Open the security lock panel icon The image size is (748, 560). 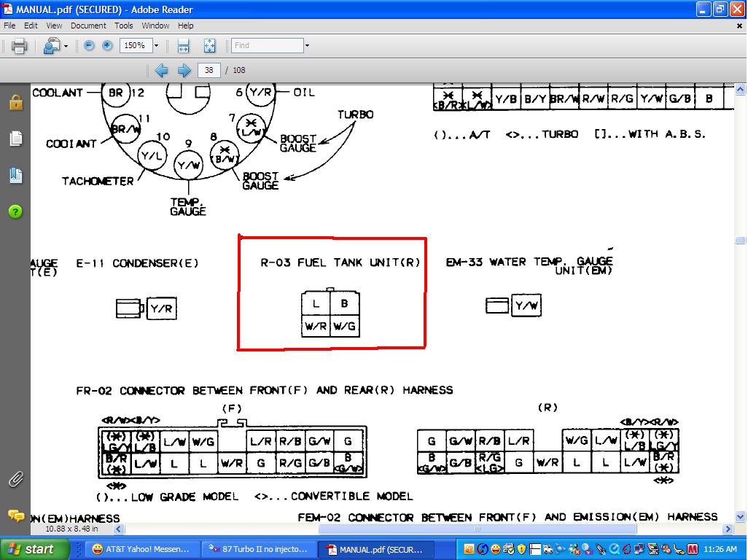pos(15,102)
